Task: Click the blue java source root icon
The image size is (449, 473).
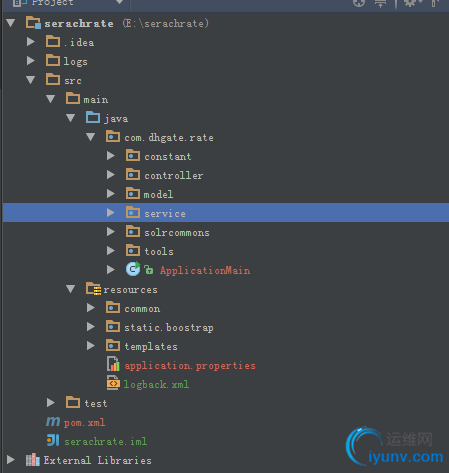Action: tap(93, 117)
